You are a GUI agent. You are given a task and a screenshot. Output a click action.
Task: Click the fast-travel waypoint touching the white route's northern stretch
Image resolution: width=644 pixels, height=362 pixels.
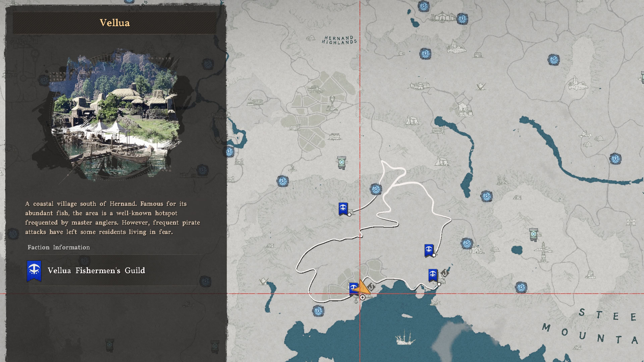coord(376,189)
